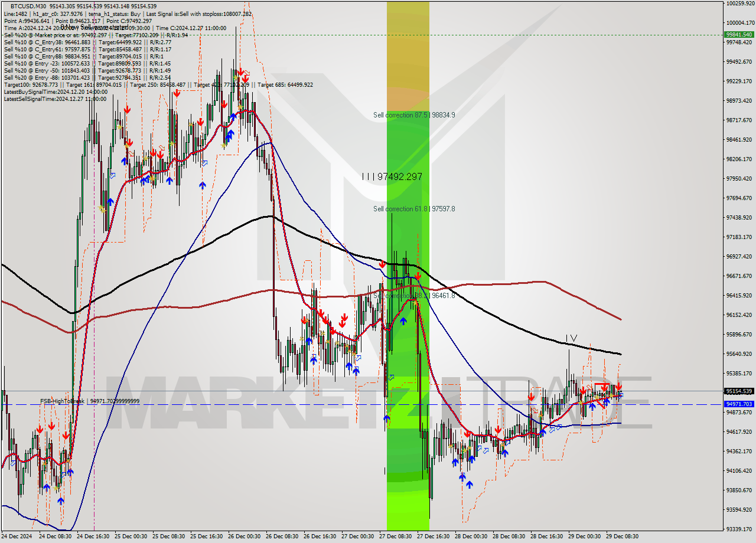Select the 'Sell %10 @ C_Entry88: 98834.951' row
Image resolution: width=756 pixels, height=543 pixels.
[x=84, y=56]
